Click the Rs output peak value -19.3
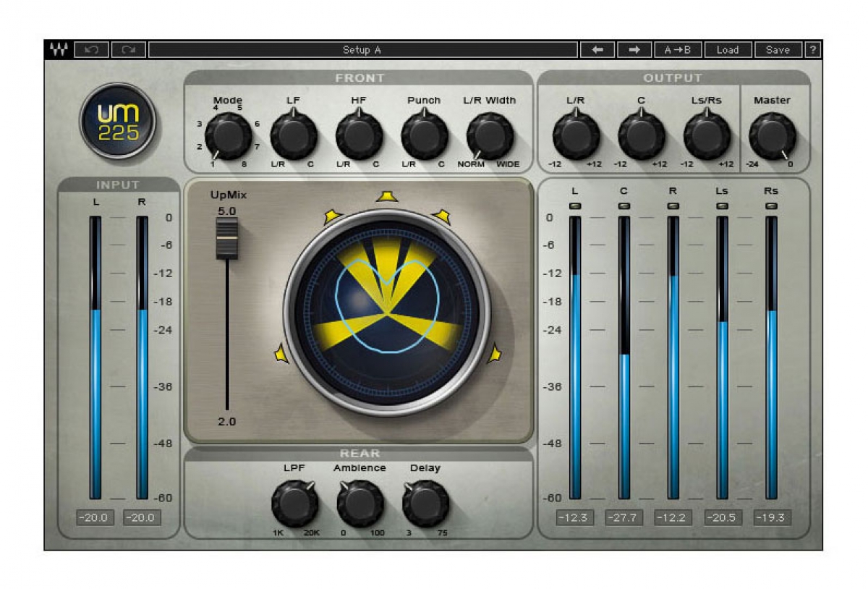Image resolution: width=868 pixels, height=589 pixels. coord(772,517)
